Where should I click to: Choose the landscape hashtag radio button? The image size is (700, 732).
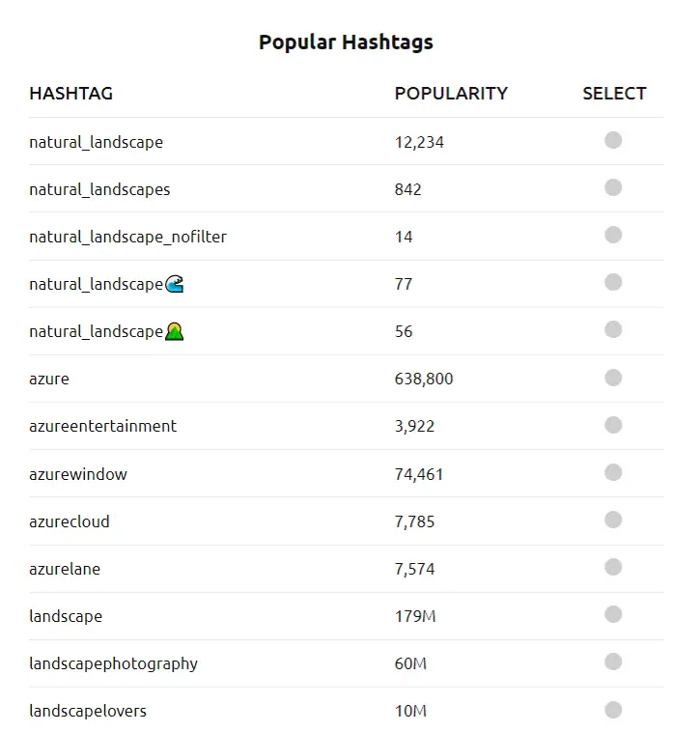pos(613,615)
